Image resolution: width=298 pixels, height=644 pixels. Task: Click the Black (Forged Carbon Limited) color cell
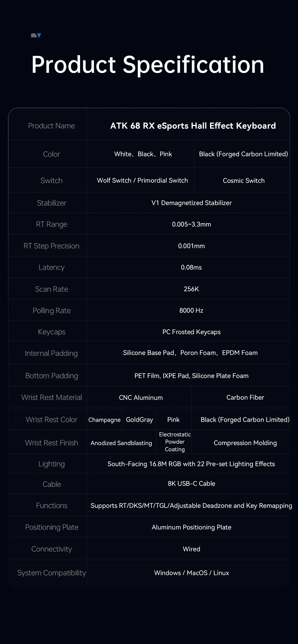click(x=243, y=154)
